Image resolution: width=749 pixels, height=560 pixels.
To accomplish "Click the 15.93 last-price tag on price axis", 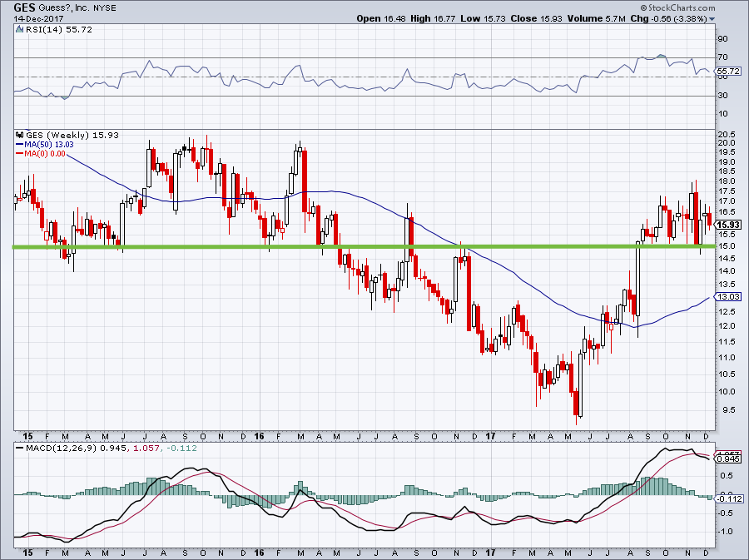I will click(729, 225).
